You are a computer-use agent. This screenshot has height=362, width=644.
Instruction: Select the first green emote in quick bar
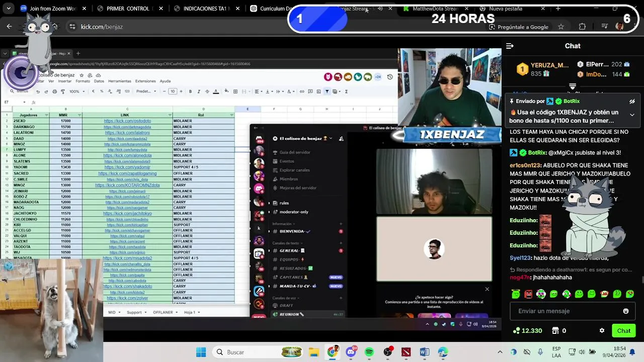coord(516,294)
